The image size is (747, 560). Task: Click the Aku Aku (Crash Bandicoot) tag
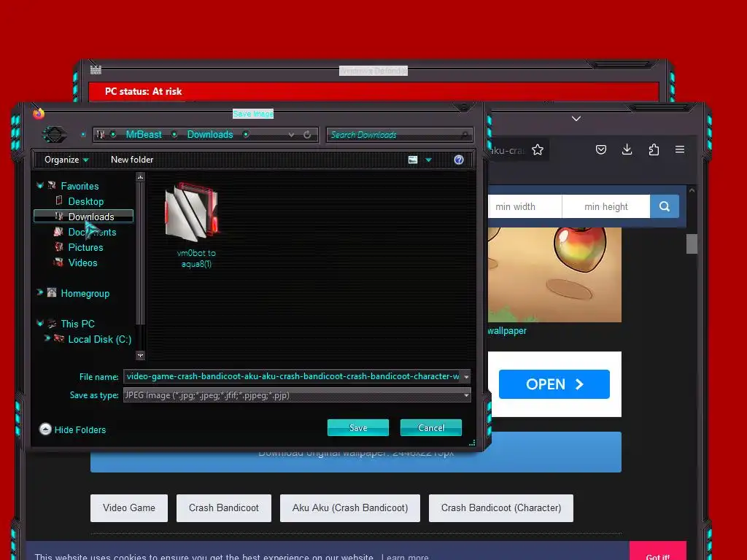click(350, 507)
